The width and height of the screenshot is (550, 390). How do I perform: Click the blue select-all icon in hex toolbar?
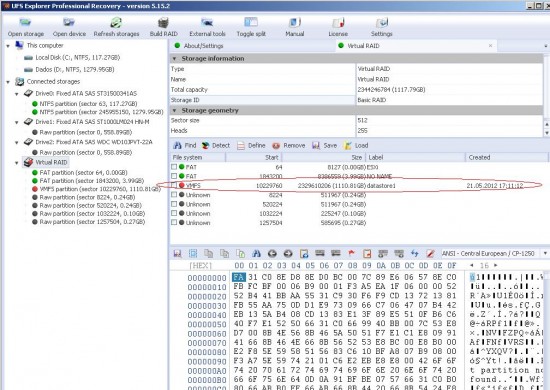(193, 254)
